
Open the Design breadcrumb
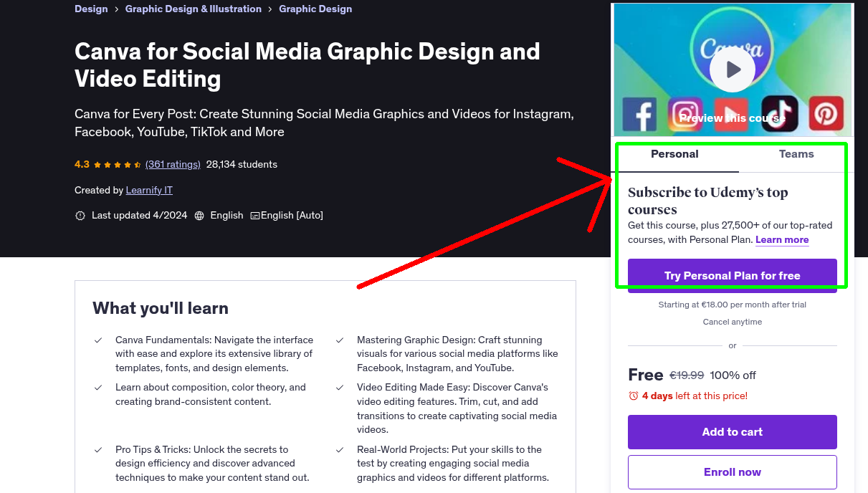pos(91,9)
